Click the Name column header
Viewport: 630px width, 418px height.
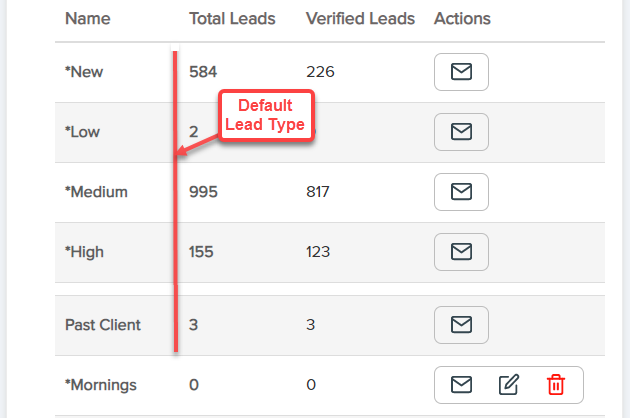[88, 19]
